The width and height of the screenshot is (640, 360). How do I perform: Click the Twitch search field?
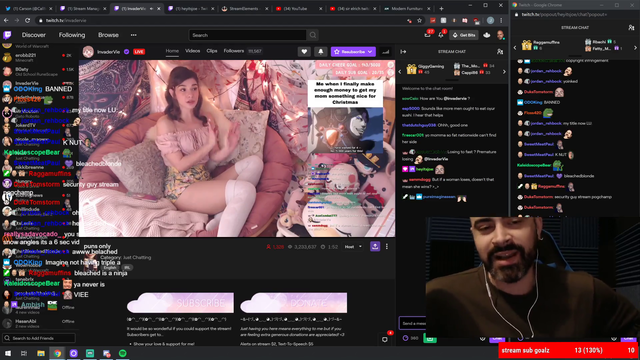247,35
